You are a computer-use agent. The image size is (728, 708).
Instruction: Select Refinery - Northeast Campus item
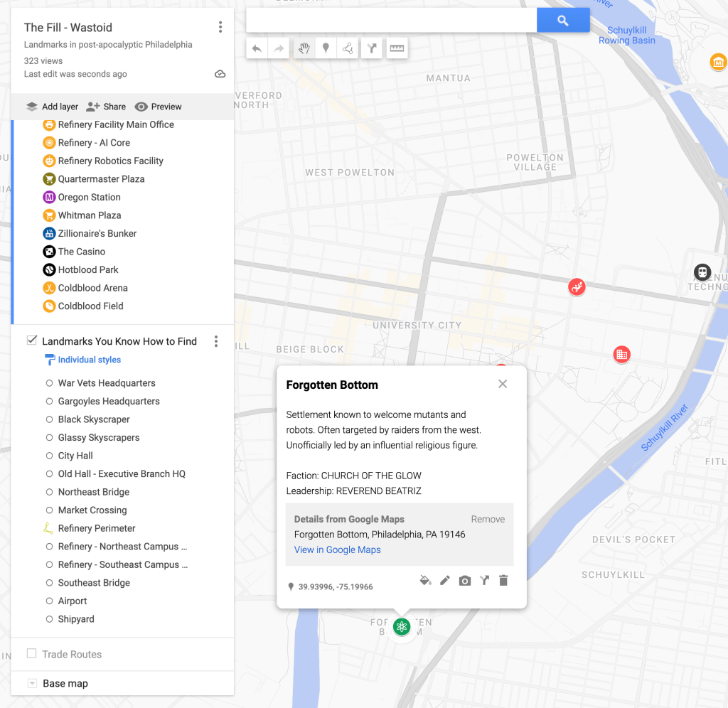122,547
